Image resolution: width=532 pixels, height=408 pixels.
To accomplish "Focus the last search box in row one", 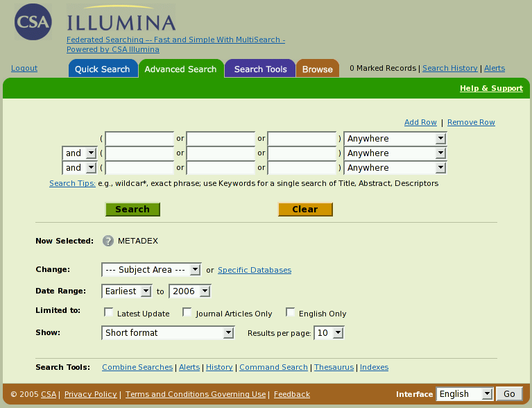I will pyautogui.click(x=302, y=139).
